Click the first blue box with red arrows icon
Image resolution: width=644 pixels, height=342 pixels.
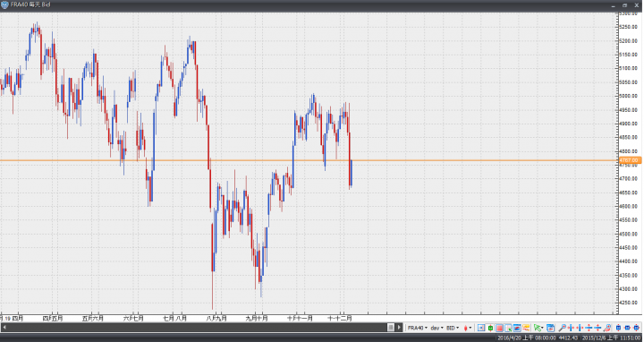point(619,328)
